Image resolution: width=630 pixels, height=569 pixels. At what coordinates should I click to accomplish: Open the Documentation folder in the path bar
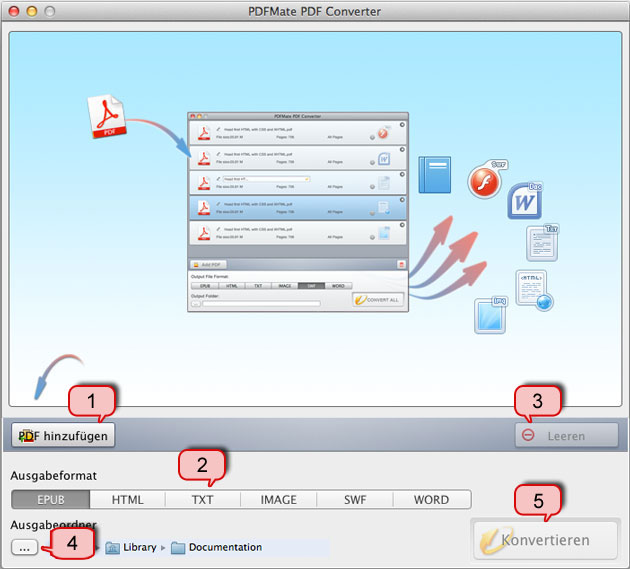(217, 547)
